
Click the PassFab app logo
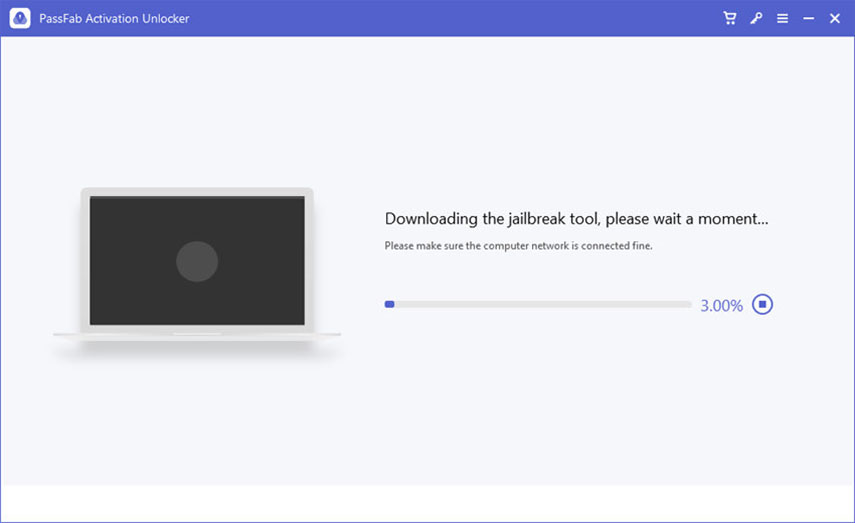click(18, 18)
